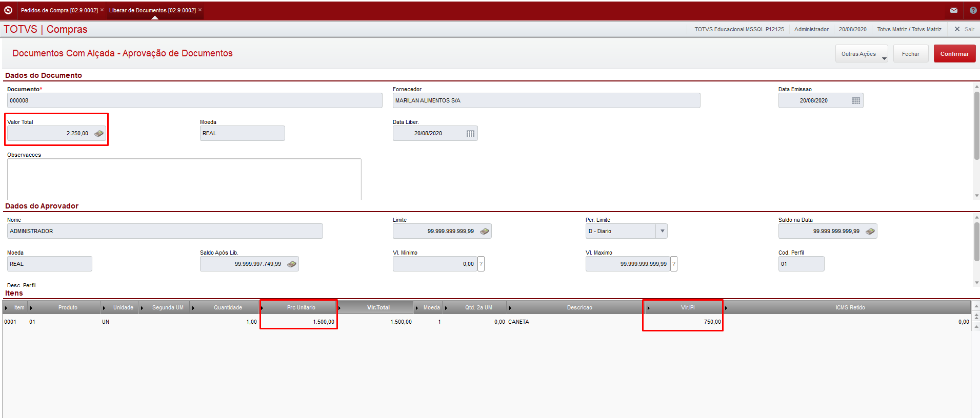Open the help question mark icon
Screen dimensions: 980x418
tap(973, 10)
